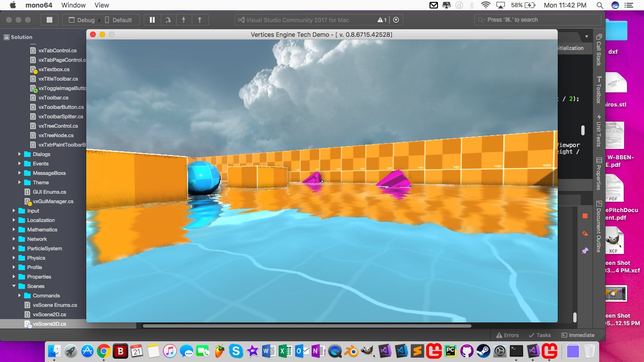Toggle the purple pin icon in output pad
This screenshot has height=362, width=644.
pos(585,251)
